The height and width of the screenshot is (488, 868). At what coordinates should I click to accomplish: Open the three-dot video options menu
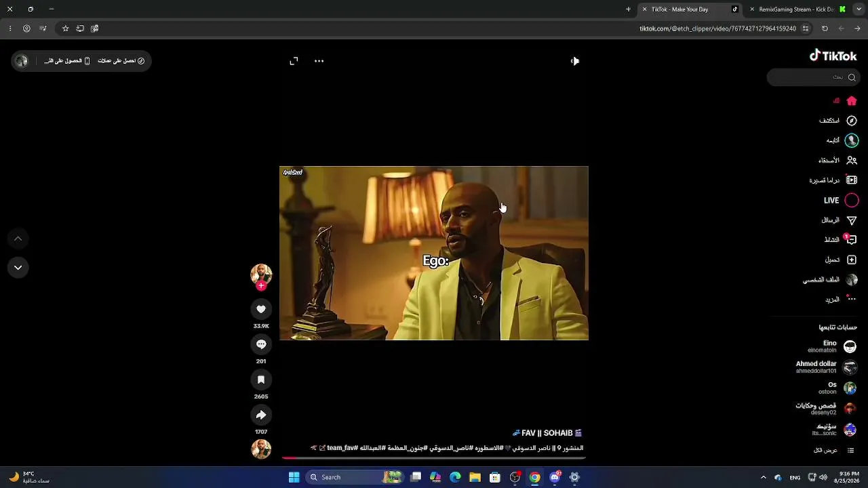319,61
